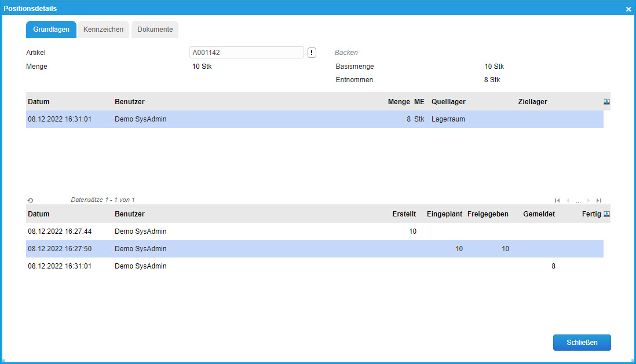Screen dimensions: 636x364
Task: Click the refresh icon left of Datensätze
Action: click(30, 200)
